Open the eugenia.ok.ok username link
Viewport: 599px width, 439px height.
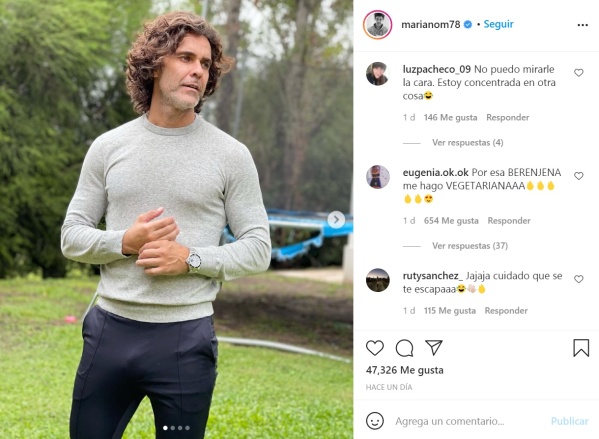click(x=435, y=172)
